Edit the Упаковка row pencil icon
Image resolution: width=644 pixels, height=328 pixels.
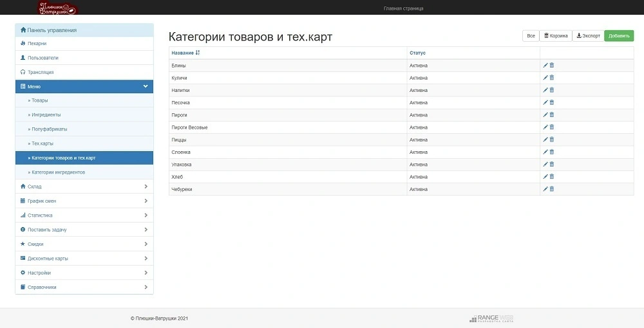coord(545,164)
